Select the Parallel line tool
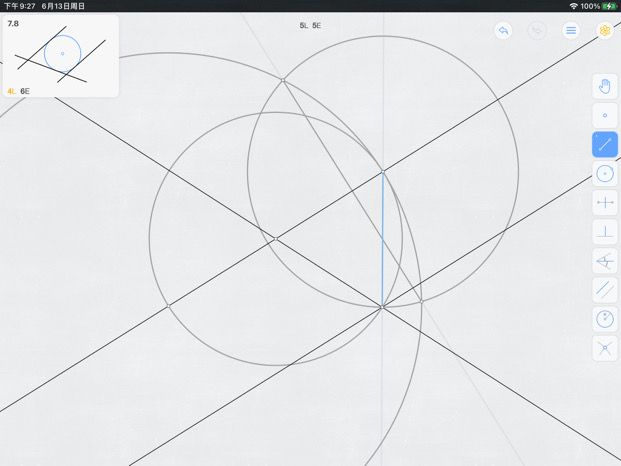 tap(605, 290)
